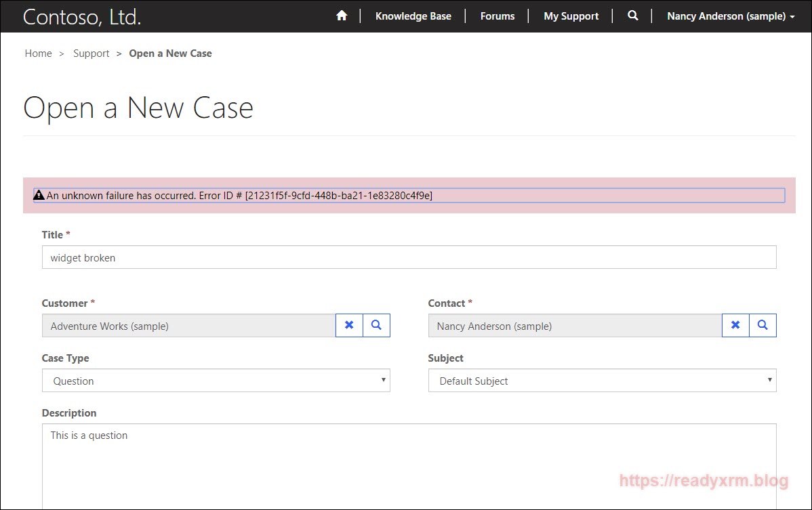Click the Customer lookup text field
This screenshot has height=510, width=812.
(x=188, y=326)
